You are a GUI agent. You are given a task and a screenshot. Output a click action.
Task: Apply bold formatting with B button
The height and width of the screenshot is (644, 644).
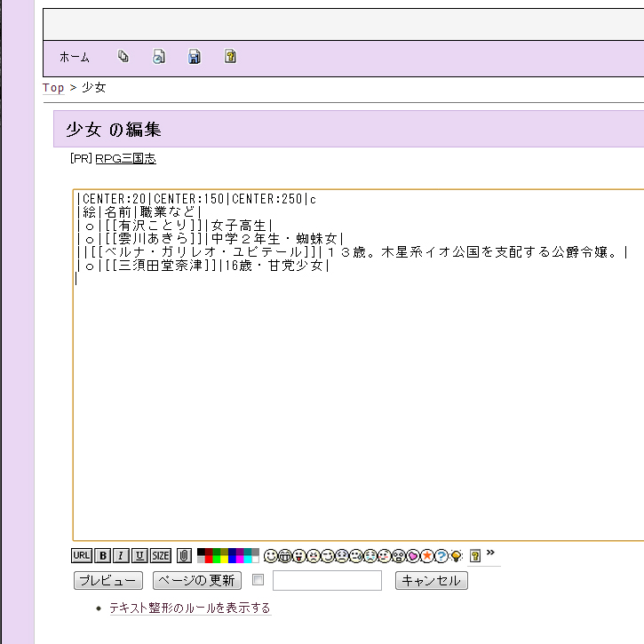pyautogui.click(x=103, y=556)
